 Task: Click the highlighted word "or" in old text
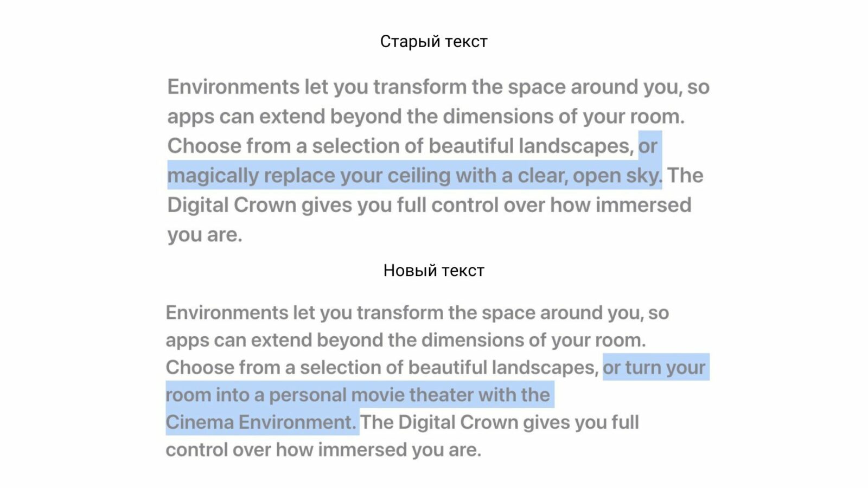point(648,146)
